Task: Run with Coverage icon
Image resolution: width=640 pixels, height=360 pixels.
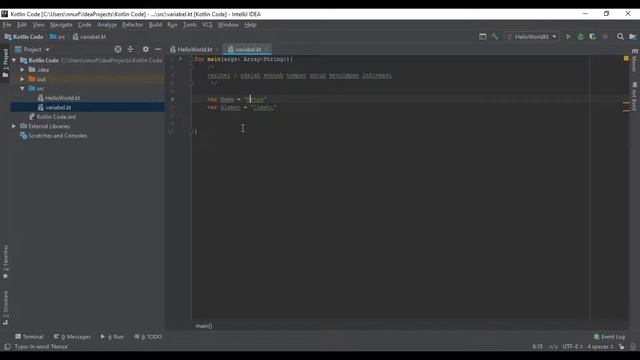Action: tap(593, 37)
